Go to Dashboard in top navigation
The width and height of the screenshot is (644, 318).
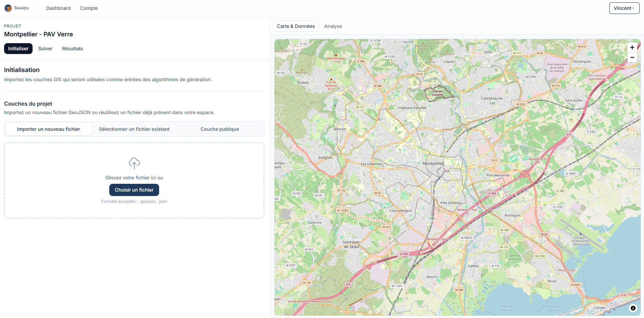[58, 8]
